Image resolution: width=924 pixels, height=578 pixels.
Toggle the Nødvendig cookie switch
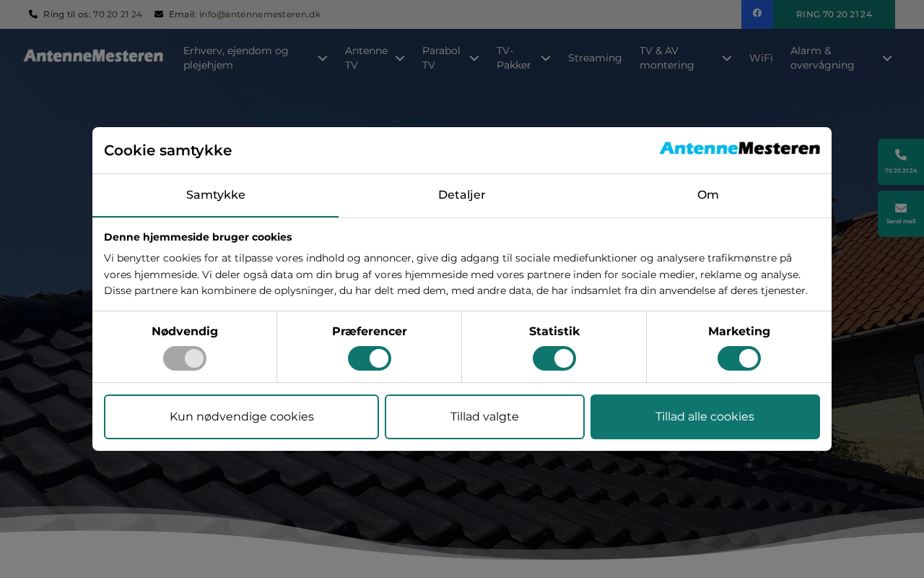[185, 358]
